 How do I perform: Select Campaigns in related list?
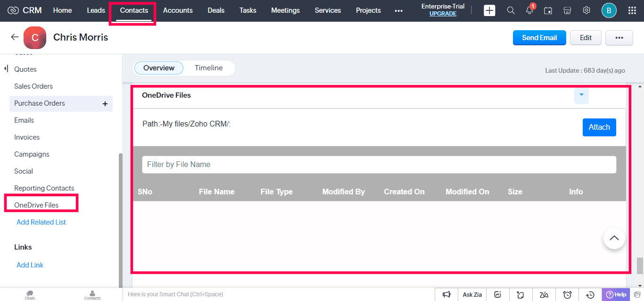coord(32,154)
